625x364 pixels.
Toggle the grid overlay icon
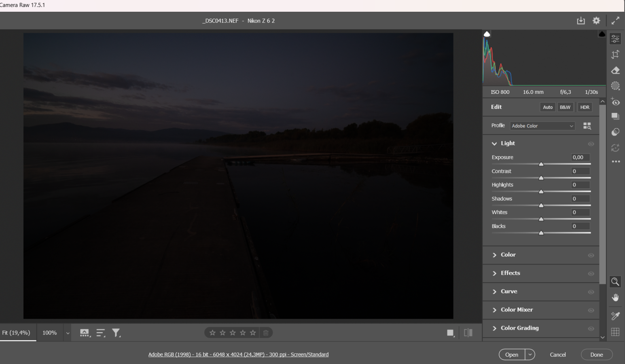click(x=615, y=332)
